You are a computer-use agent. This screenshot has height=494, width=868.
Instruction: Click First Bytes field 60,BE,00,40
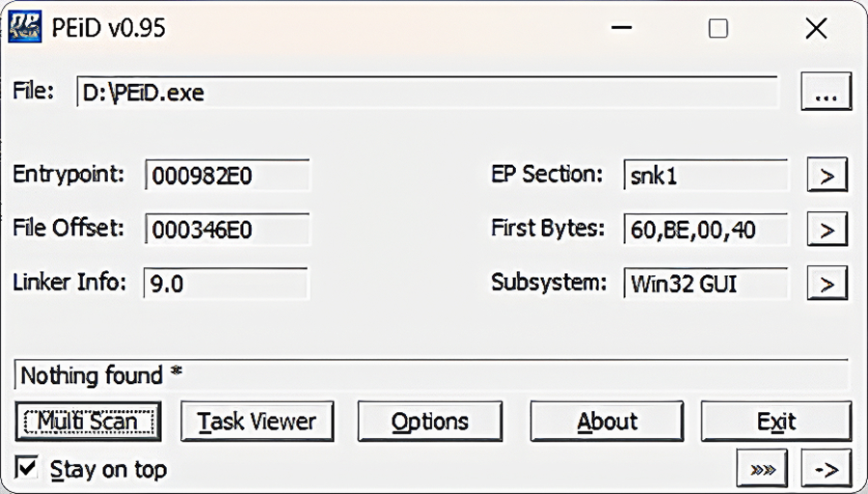pyautogui.click(x=706, y=229)
